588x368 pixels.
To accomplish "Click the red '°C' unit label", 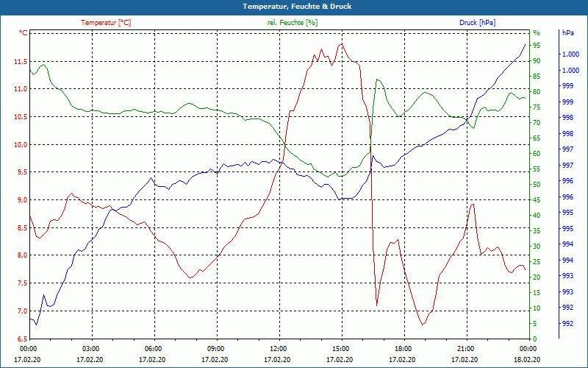I will coord(24,33).
